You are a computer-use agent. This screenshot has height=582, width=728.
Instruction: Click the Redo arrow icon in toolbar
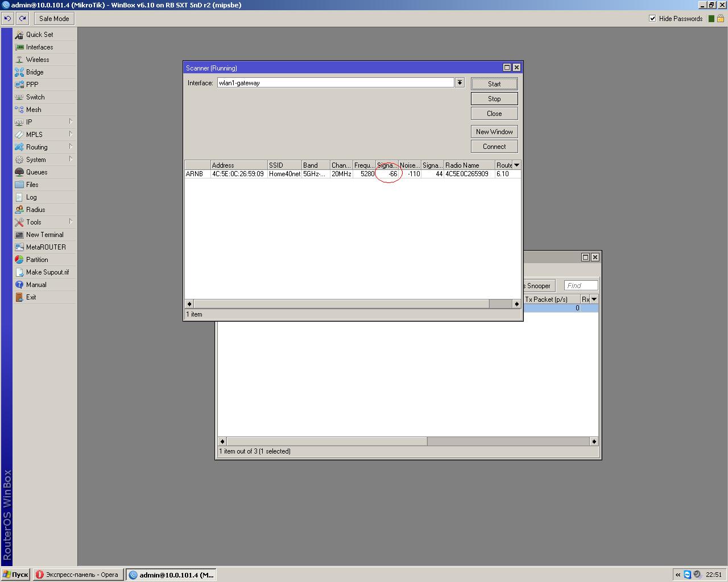(x=22, y=19)
